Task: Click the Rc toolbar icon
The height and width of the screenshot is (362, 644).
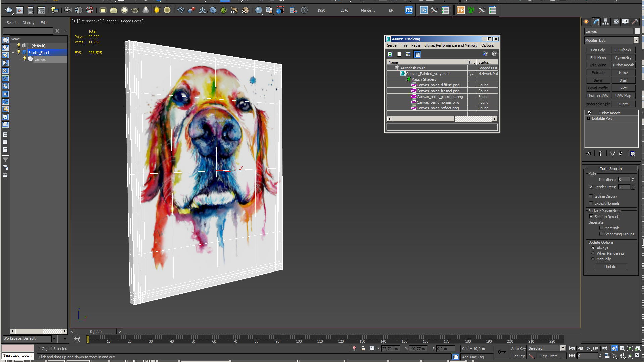Action: pos(424,10)
